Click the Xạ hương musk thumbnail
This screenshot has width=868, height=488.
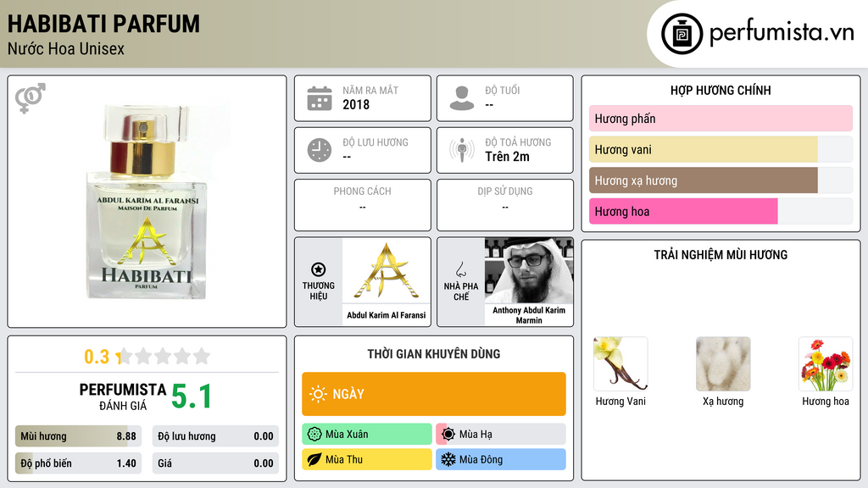723,364
